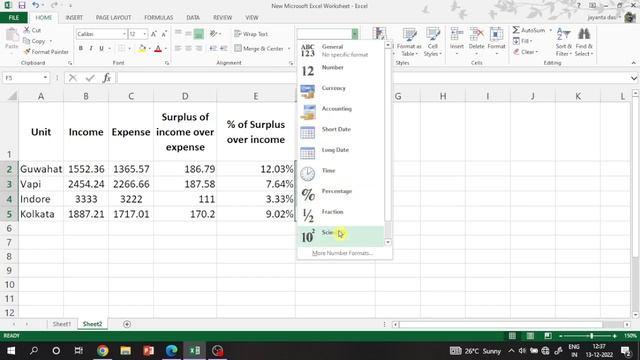
Task: Choose the Scientific format entry
Action: (341, 236)
